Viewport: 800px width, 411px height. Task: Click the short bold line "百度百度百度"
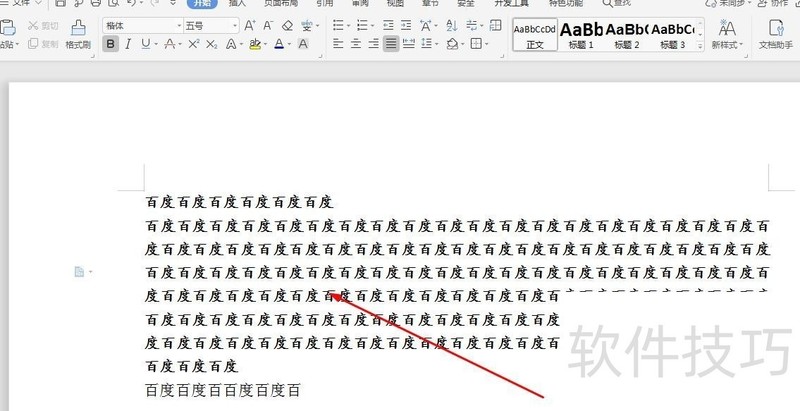[x=192, y=366]
